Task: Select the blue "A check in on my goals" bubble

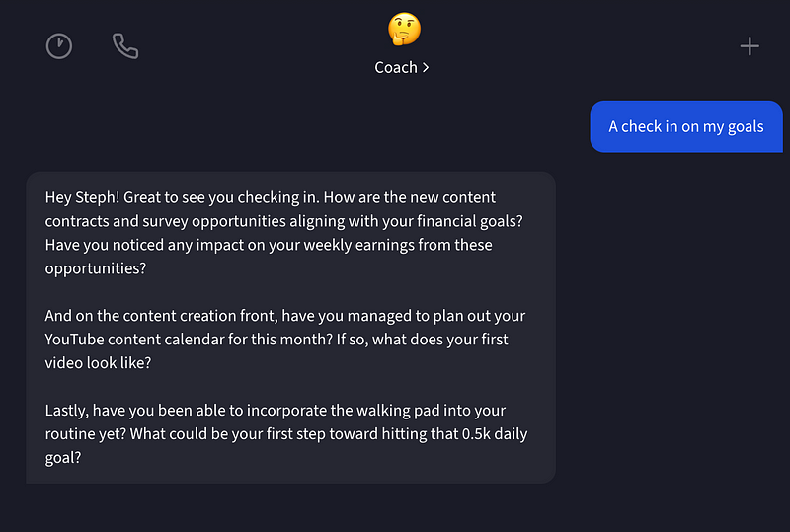Action: 686,126
